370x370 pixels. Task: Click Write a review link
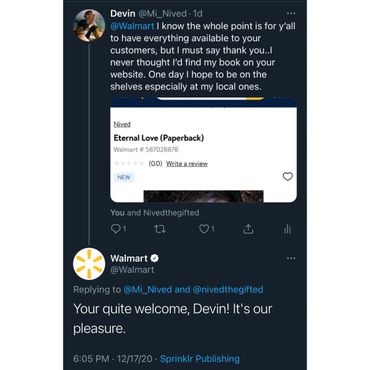pyautogui.click(x=187, y=164)
